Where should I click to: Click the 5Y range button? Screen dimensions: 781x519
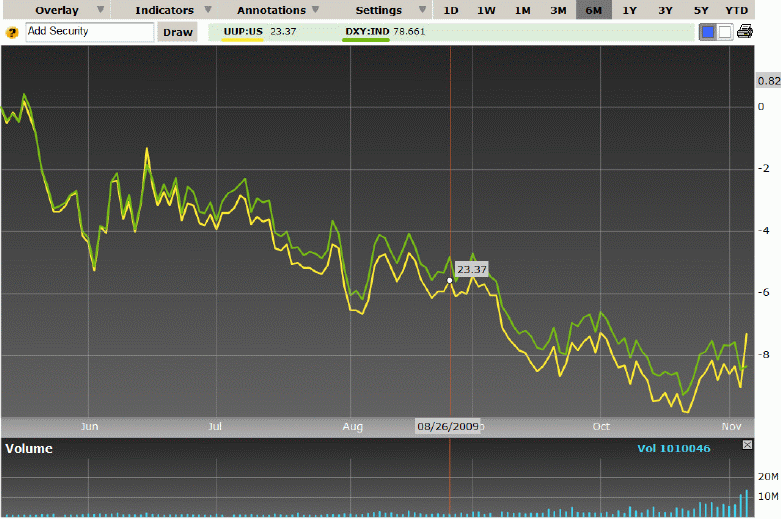point(700,10)
